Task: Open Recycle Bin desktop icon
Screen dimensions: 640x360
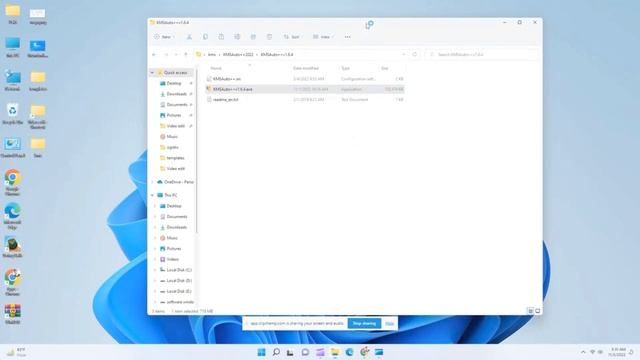Action: (x=13, y=114)
